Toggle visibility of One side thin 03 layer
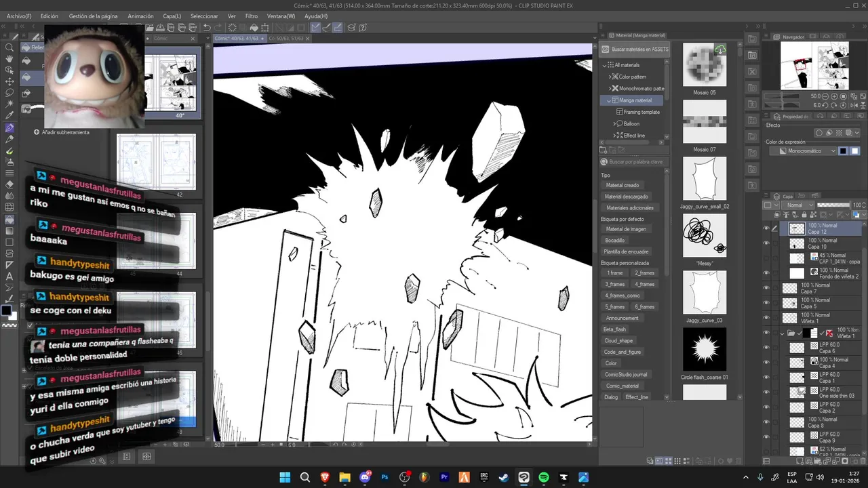 (x=766, y=392)
